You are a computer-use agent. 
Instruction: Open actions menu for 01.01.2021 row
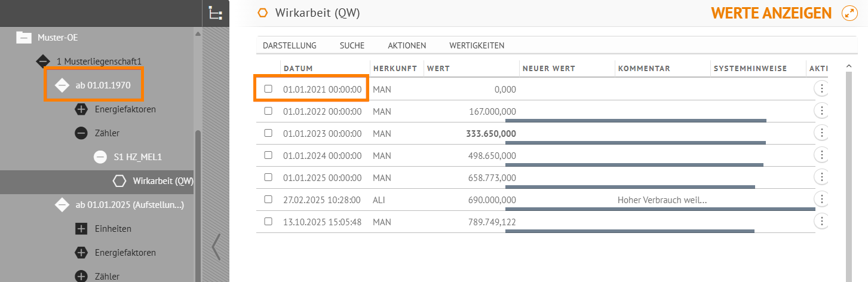pyautogui.click(x=822, y=88)
